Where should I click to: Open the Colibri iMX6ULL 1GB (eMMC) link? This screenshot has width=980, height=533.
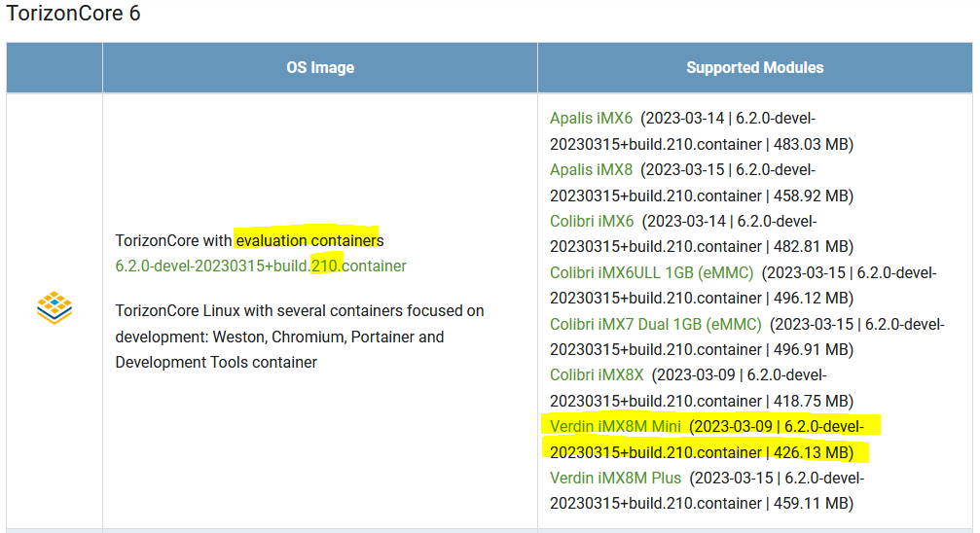point(652,273)
